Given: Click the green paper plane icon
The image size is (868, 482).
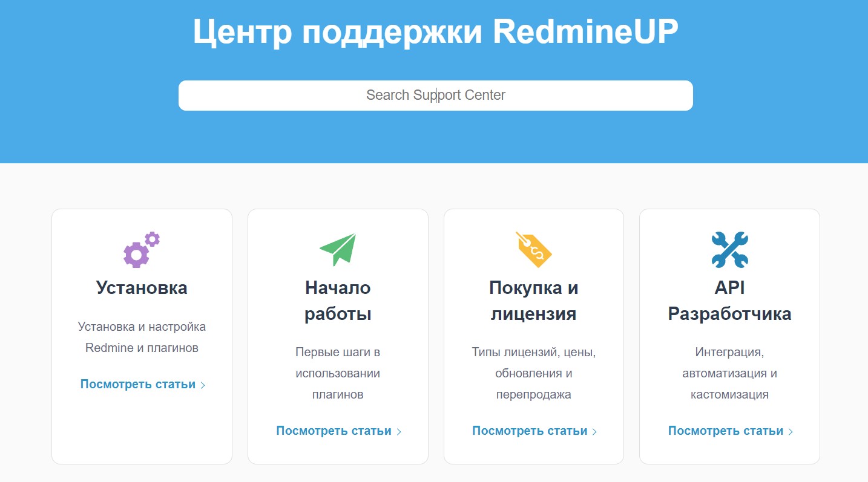Looking at the screenshot, I should click(338, 250).
